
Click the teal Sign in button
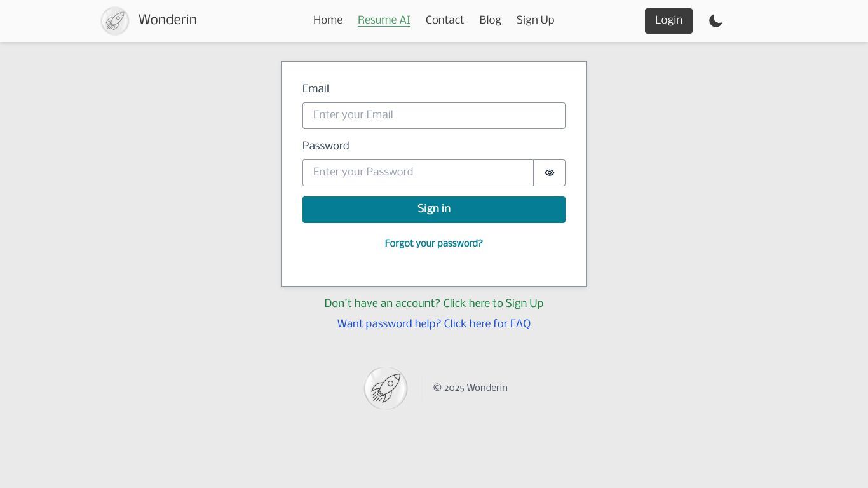[x=434, y=210]
